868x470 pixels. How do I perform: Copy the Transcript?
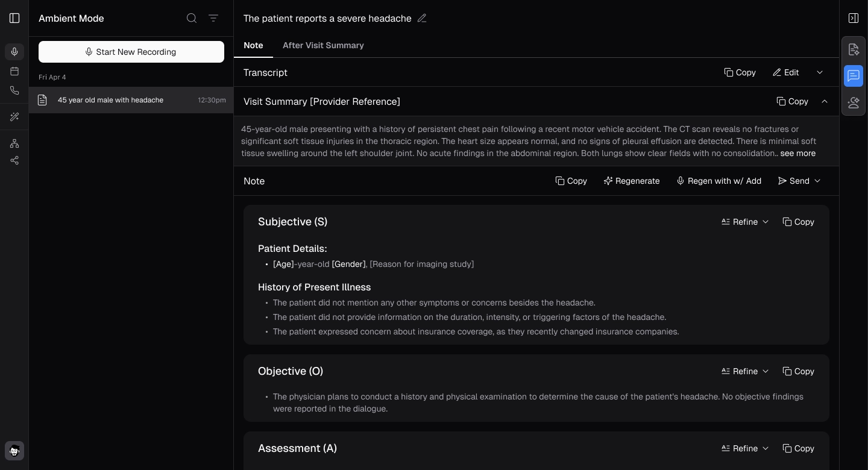[740, 72]
